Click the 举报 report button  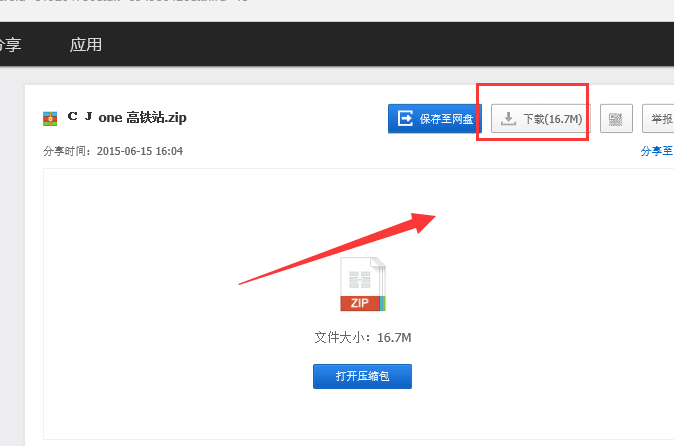pos(658,119)
